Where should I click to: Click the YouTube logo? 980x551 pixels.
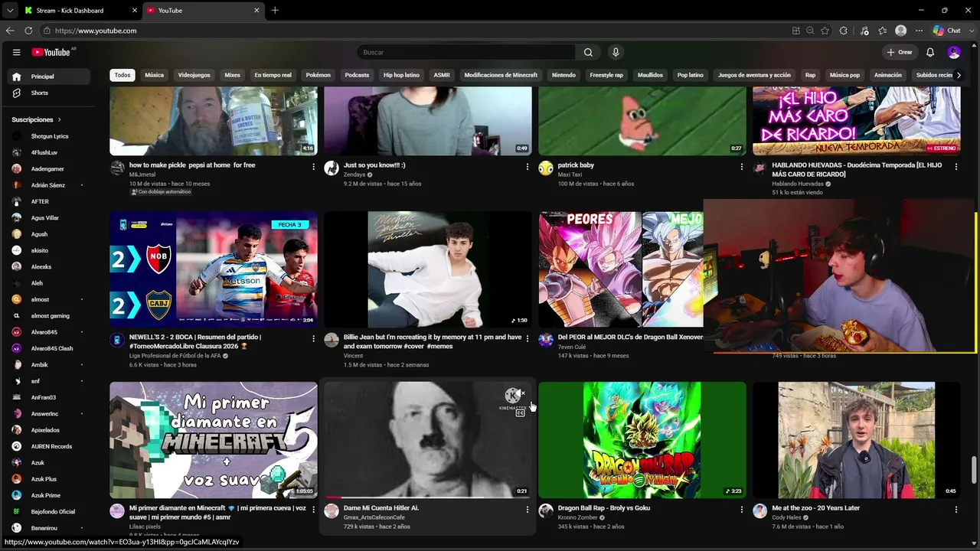click(x=51, y=52)
